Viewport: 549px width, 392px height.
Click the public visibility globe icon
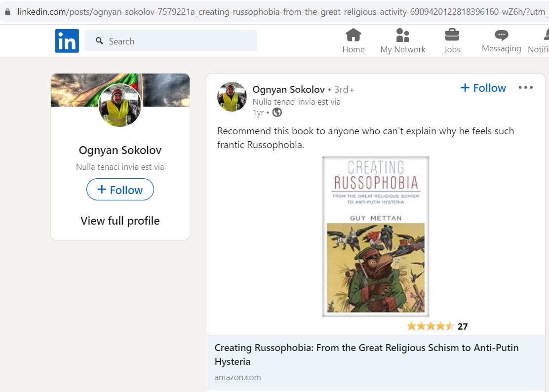point(277,113)
